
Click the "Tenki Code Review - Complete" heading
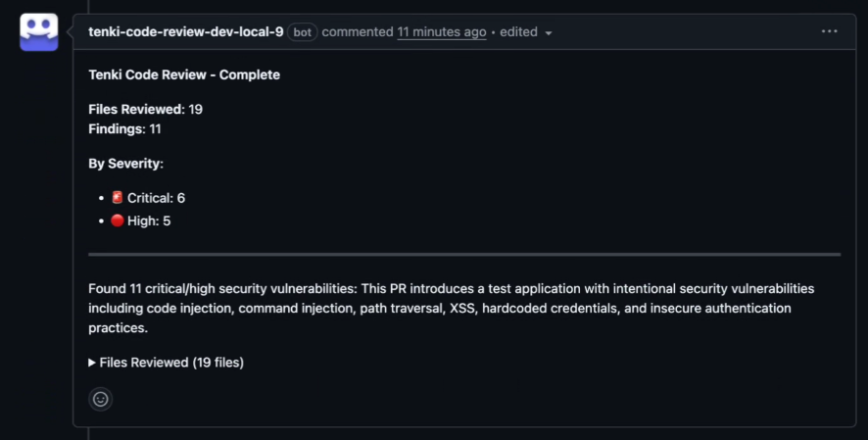[x=184, y=74]
